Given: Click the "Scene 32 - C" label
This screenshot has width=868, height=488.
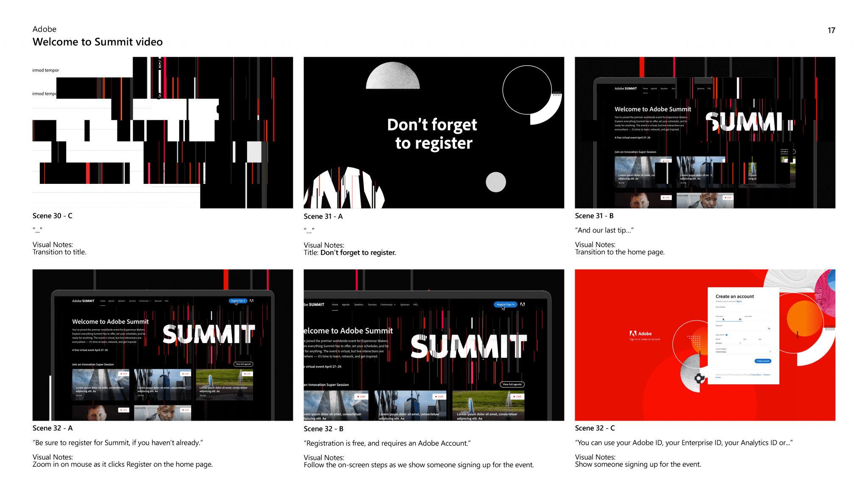Looking at the screenshot, I should tap(595, 428).
